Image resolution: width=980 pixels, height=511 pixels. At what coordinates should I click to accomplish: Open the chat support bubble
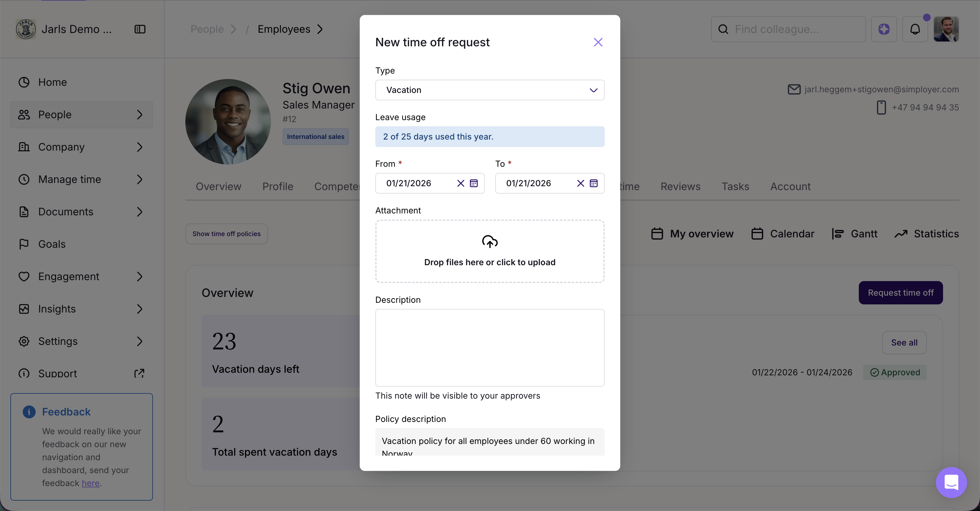[951, 483]
